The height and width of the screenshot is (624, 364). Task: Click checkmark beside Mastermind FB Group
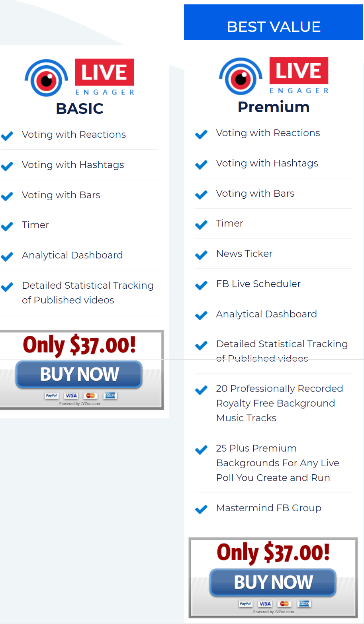[x=202, y=509]
